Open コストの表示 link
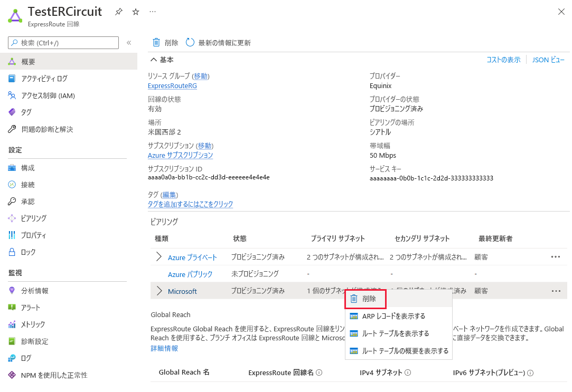The width and height of the screenshot is (572, 392). pyautogui.click(x=503, y=60)
